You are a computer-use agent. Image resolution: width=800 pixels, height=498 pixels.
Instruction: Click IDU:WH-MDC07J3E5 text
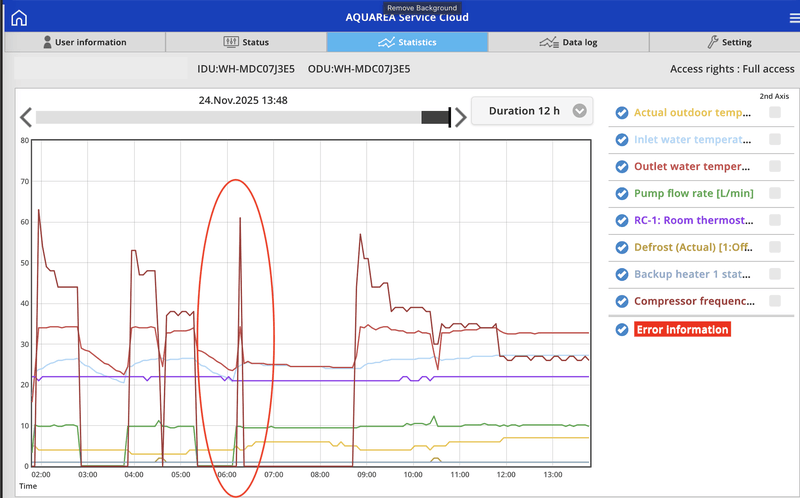246,69
